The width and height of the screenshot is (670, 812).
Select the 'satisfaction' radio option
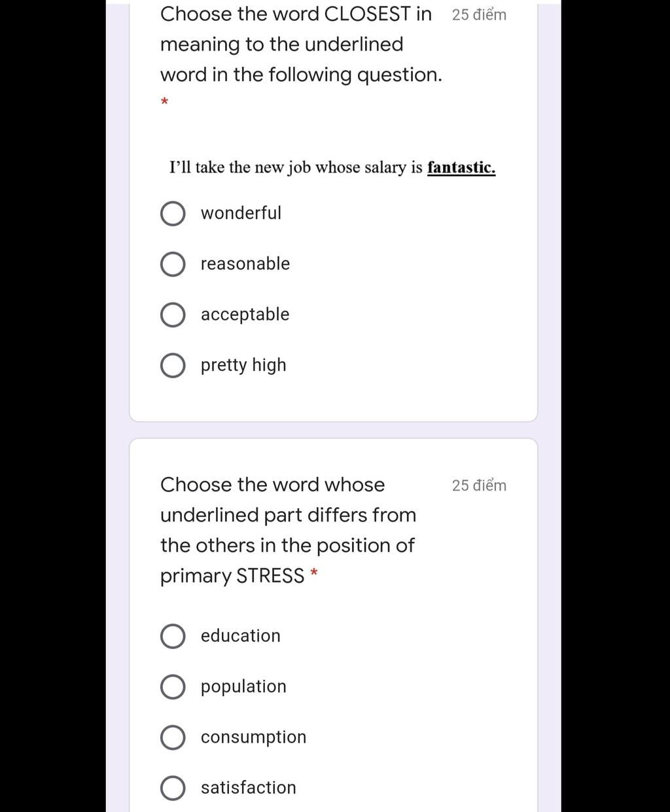(172, 788)
